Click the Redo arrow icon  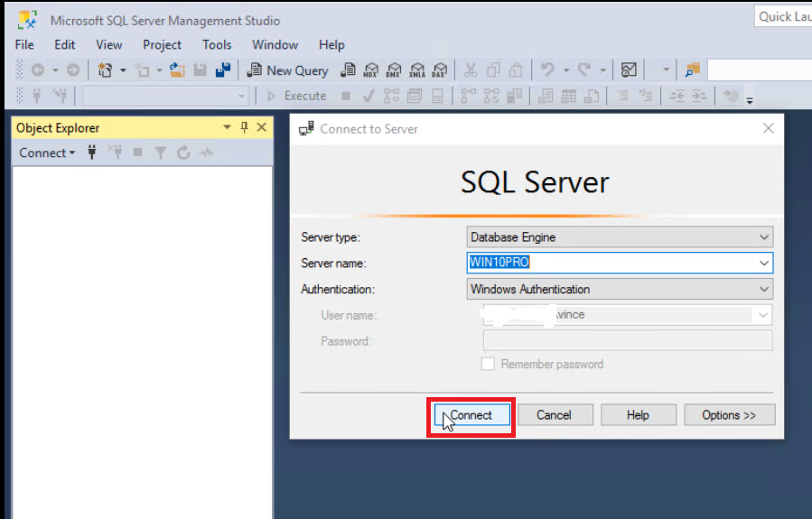pyautogui.click(x=584, y=70)
